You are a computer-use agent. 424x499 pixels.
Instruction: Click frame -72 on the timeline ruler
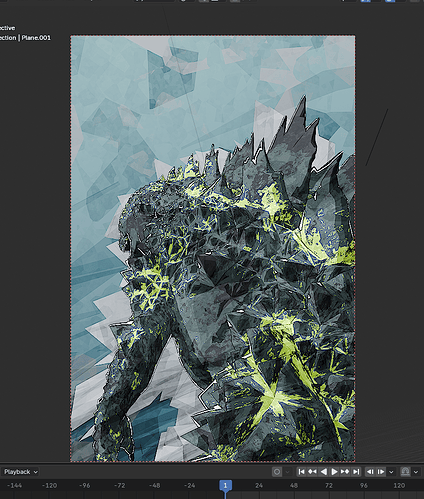coord(120,485)
